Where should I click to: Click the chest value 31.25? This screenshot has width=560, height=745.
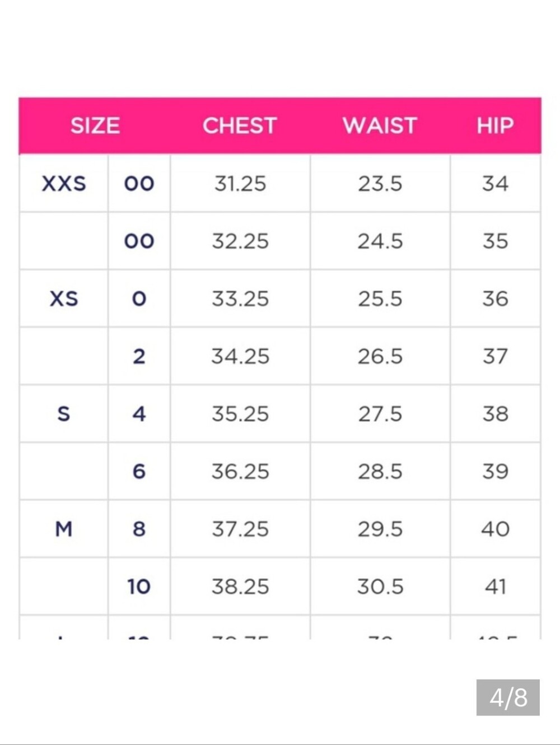(x=240, y=184)
